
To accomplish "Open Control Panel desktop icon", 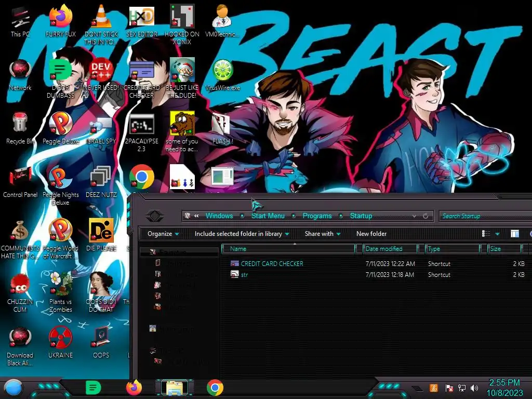I will tap(20, 182).
